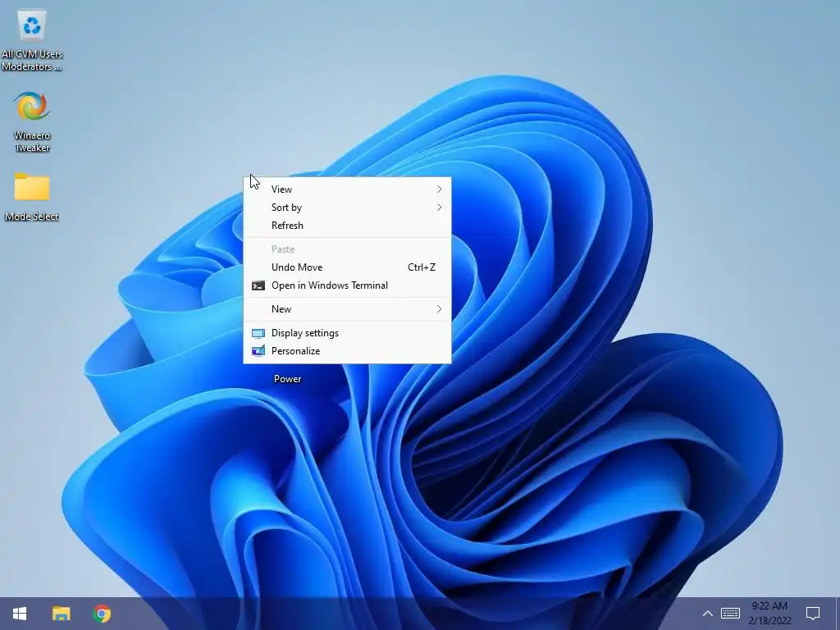The width and height of the screenshot is (840, 630).
Task: Open Display settings from the context menu
Action: click(347, 333)
